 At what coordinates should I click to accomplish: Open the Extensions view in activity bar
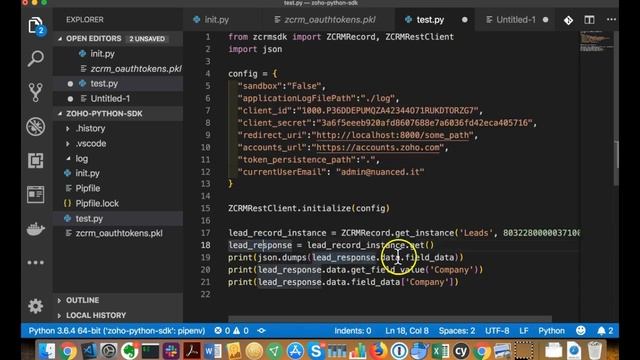36,160
